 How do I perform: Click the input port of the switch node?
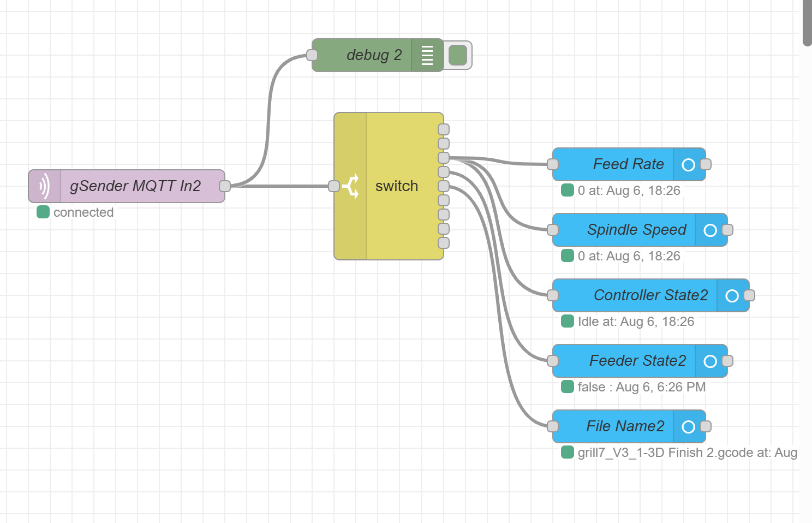(x=334, y=186)
